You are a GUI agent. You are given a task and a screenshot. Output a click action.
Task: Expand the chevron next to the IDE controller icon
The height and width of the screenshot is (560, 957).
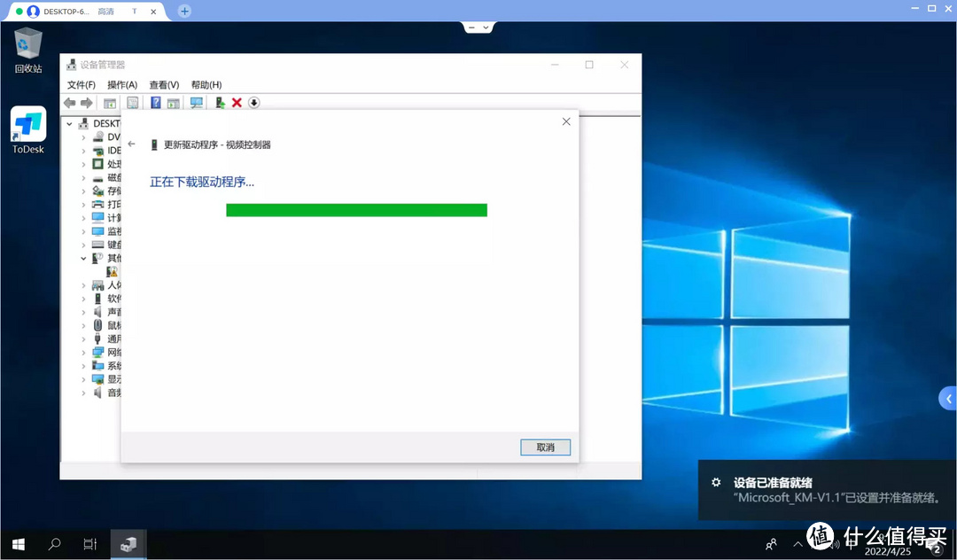(x=83, y=151)
